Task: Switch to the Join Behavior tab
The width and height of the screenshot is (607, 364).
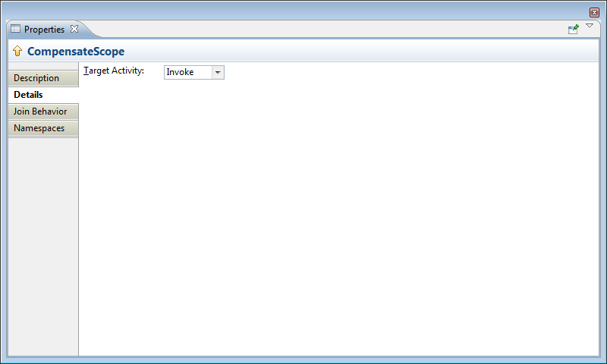Action: [43, 111]
